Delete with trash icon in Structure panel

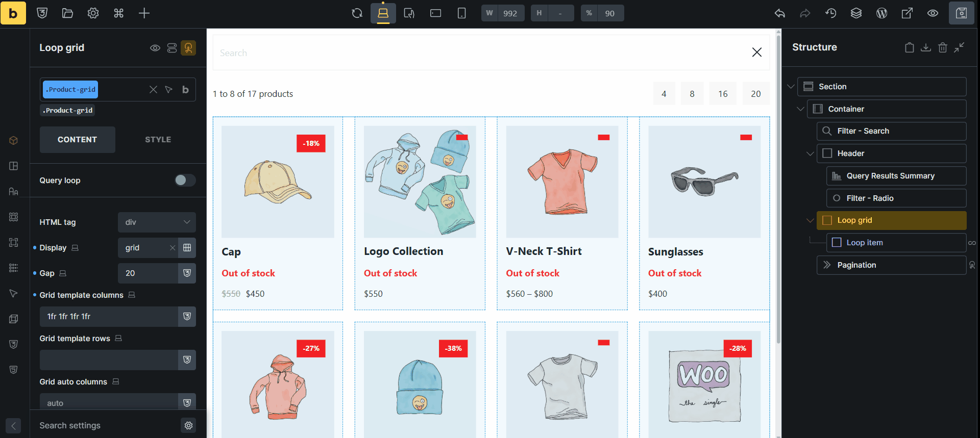[942, 47]
